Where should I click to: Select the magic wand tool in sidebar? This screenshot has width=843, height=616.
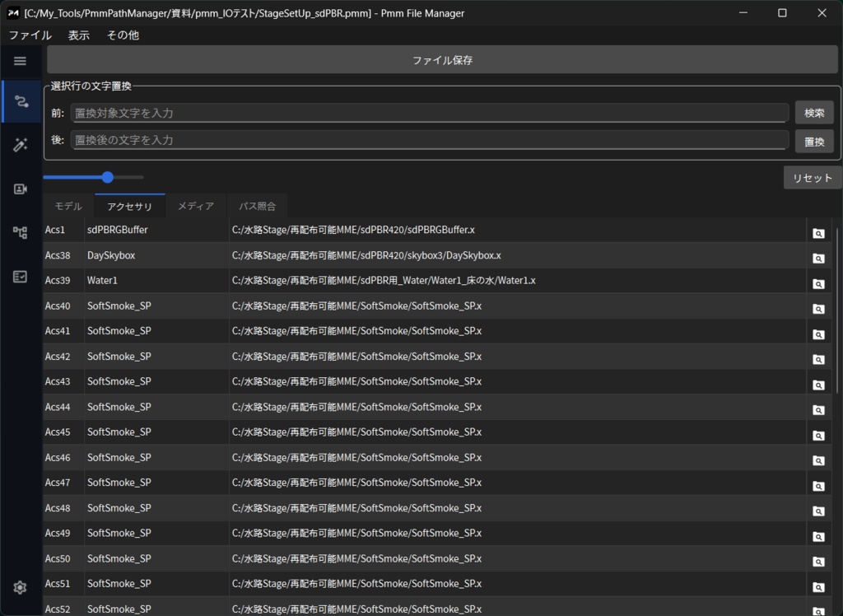coord(19,144)
